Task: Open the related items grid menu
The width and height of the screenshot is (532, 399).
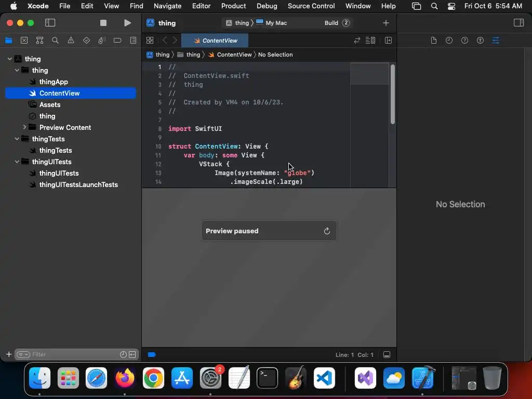Action: [x=150, y=41]
